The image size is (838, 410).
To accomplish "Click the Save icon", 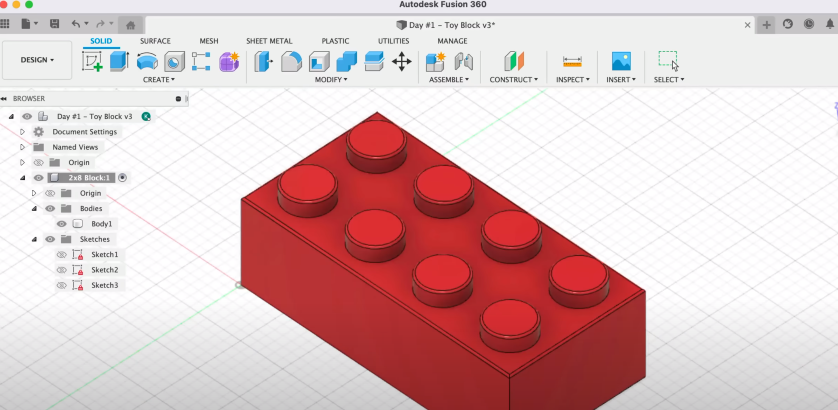I will [54, 24].
